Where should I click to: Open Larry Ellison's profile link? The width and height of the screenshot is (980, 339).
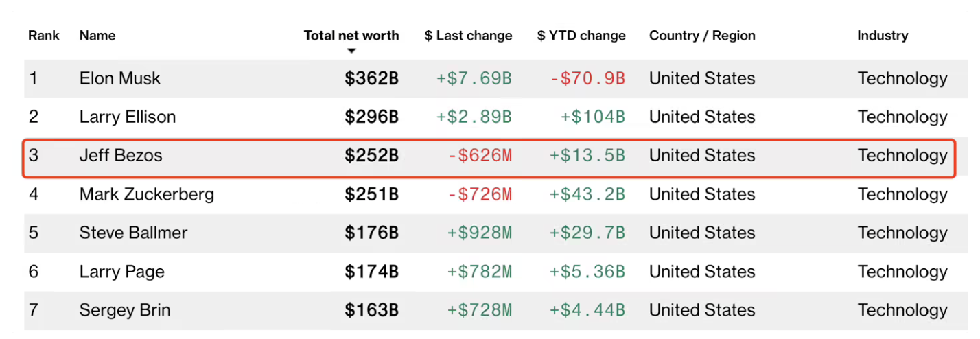point(128,117)
